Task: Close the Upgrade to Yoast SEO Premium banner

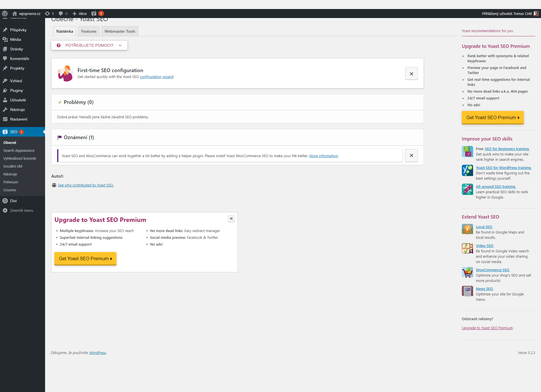Action: click(x=231, y=219)
